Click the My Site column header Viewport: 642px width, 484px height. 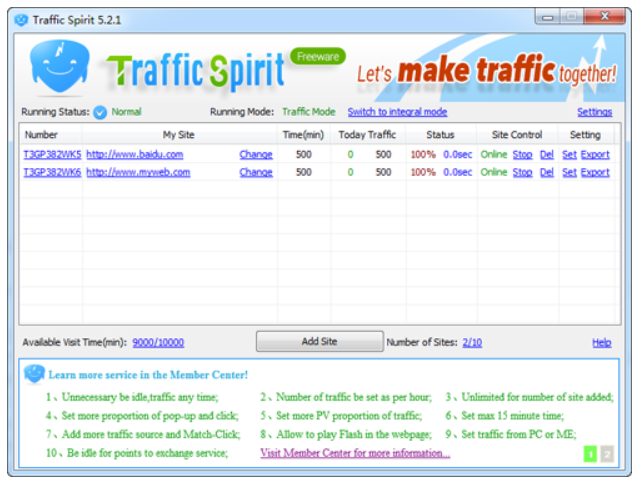(x=179, y=135)
